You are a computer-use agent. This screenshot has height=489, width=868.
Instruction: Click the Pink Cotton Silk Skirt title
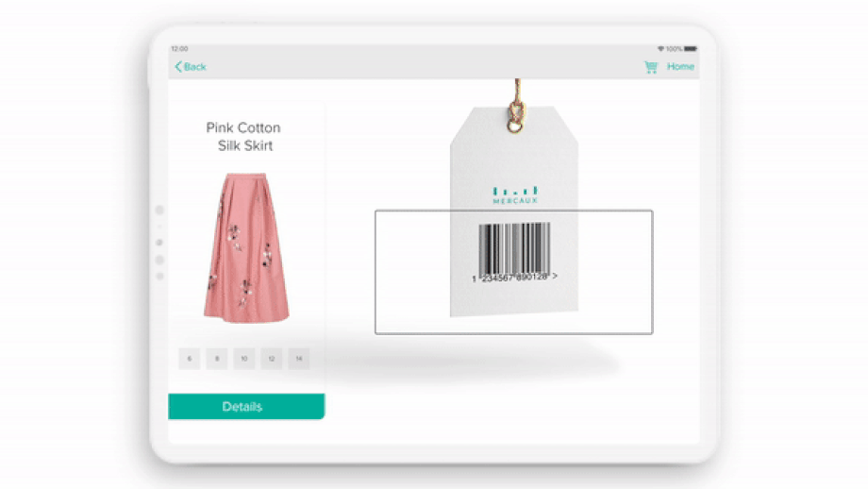point(243,137)
